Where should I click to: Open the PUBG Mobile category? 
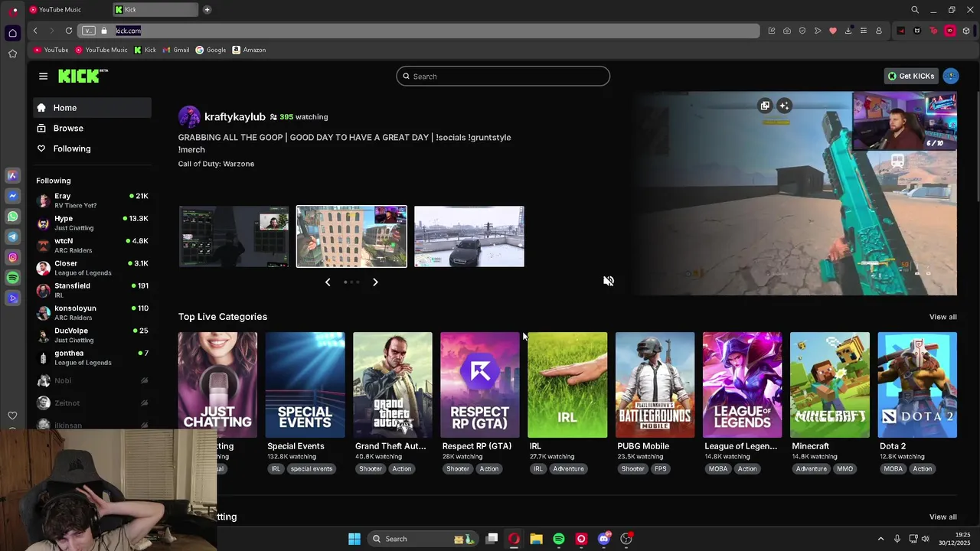click(x=655, y=385)
